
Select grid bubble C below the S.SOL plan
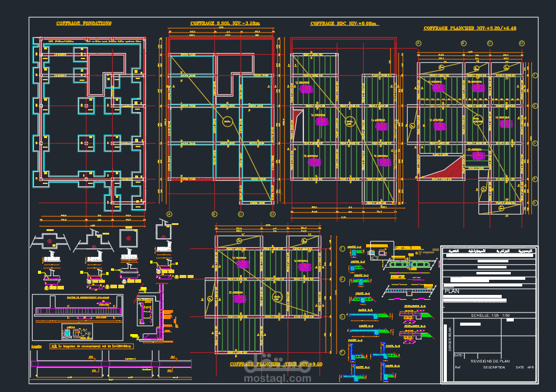241,214
